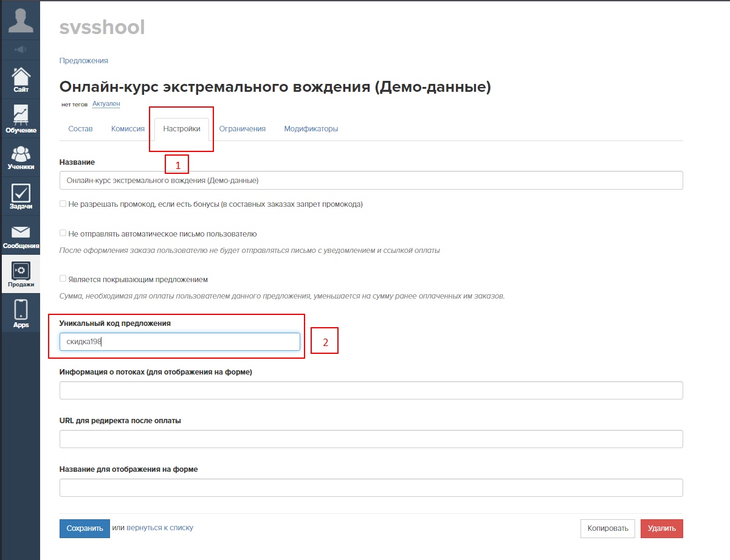Open the Модификаторы tab
The width and height of the screenshot is (730, 560).
311,129
